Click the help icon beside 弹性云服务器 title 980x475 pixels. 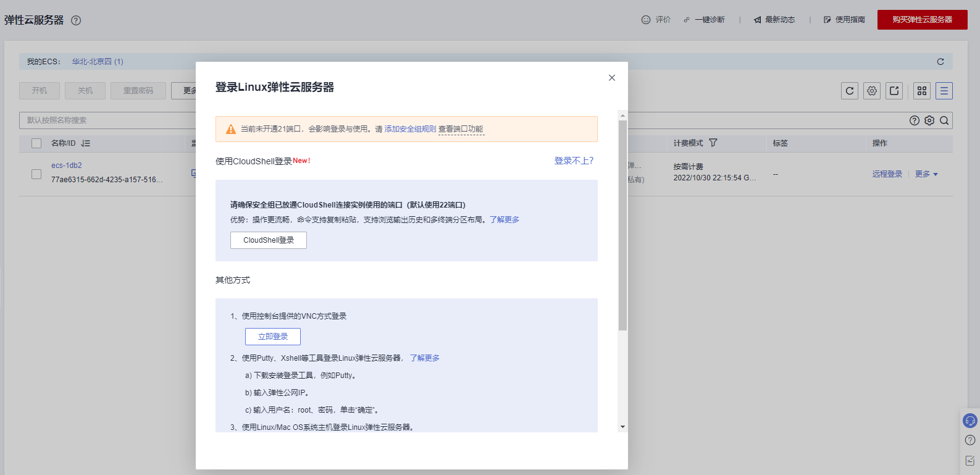pos(76,20)
